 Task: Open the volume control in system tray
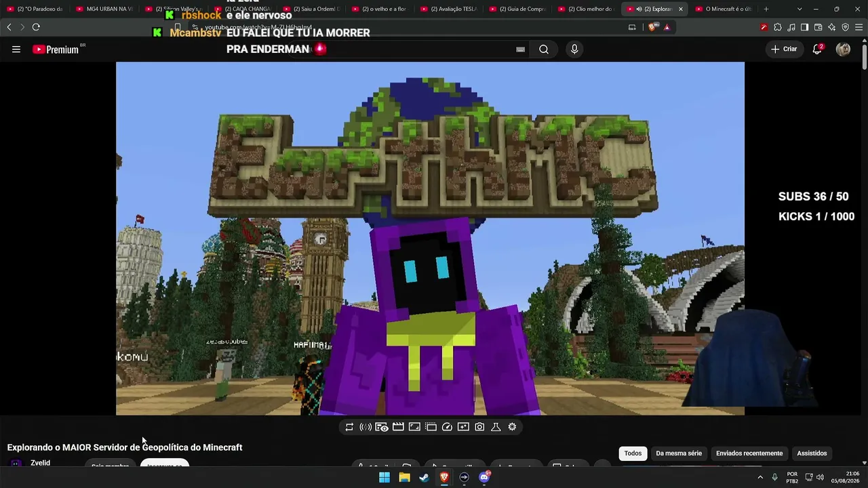(x=821, y=477)
